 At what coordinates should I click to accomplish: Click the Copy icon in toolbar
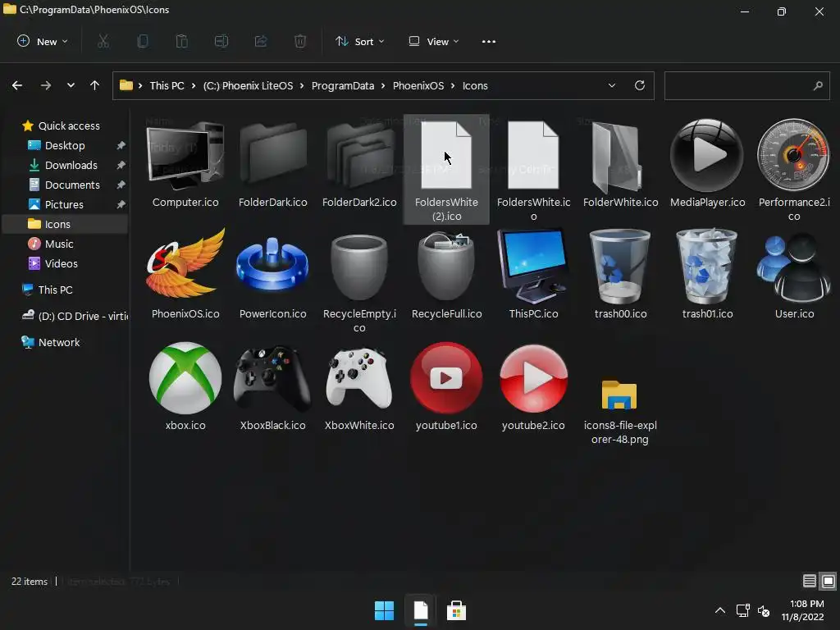pyautogui.click(x=143, y=41)
